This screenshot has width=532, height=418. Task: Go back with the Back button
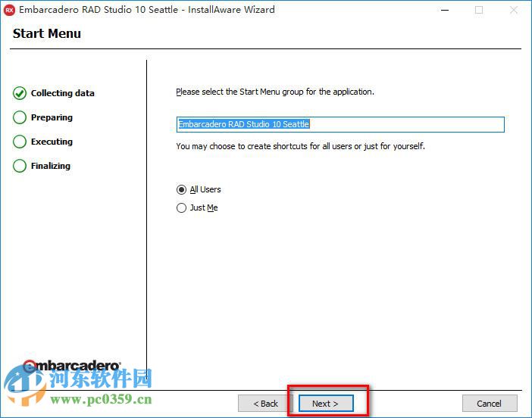pyautogui.click(x=265, y=404)
